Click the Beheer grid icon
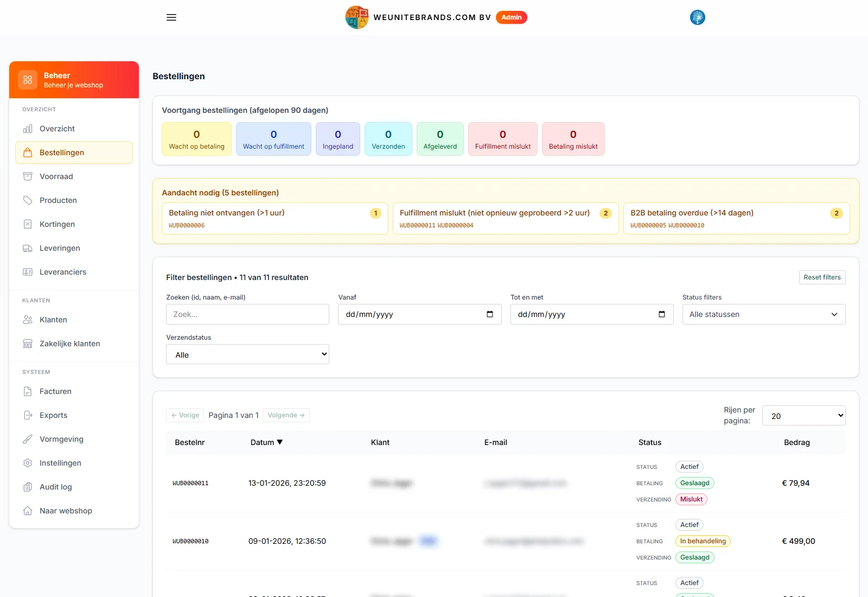This screenshot has width=868, height=597. (x=28, y=80)
